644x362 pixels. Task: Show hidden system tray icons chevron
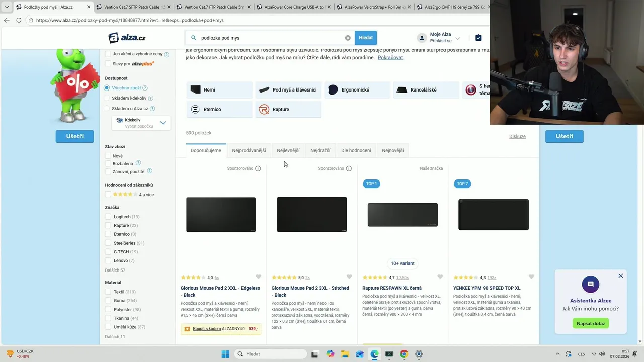click(557, 354)
